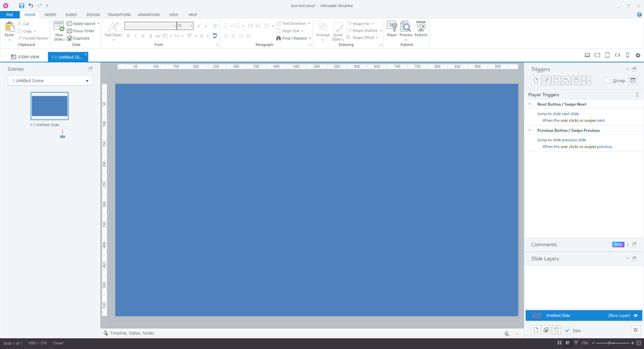Collapse Next Button / Swipe Next triggers
The width and height of the screenshot is (644, 349).
(x=530, y=104)
